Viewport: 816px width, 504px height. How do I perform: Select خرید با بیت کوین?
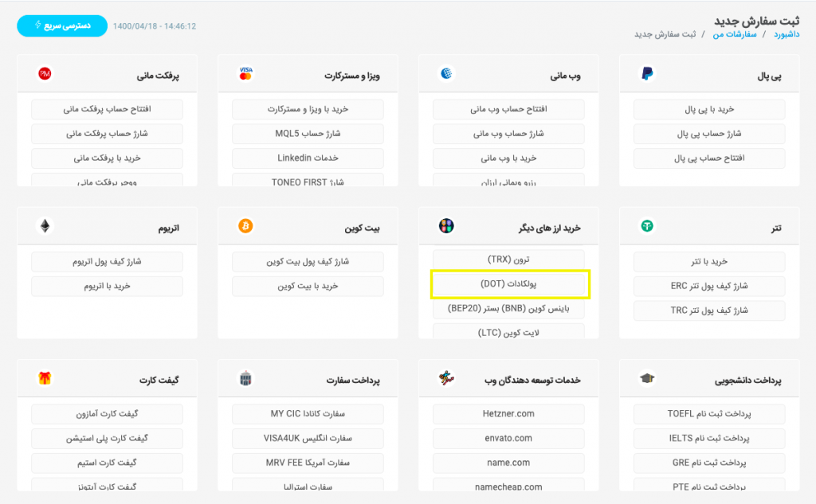[x=308, y=286]
